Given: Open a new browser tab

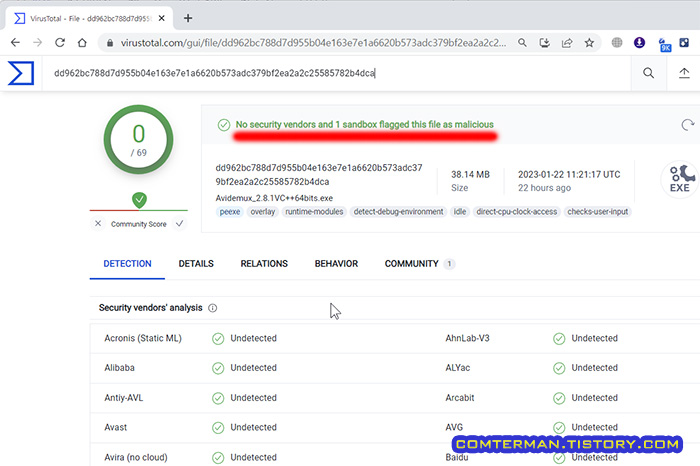Looking at the screenshot, I should pos(188,18).
